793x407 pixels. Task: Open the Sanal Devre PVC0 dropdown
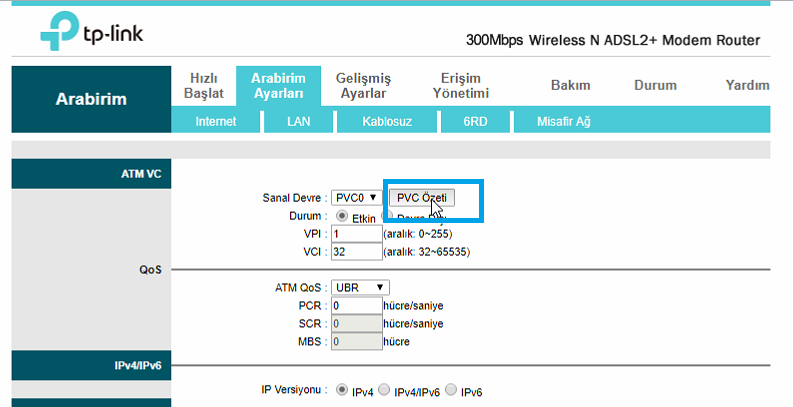pyautogui.click(x=357, y=198)
